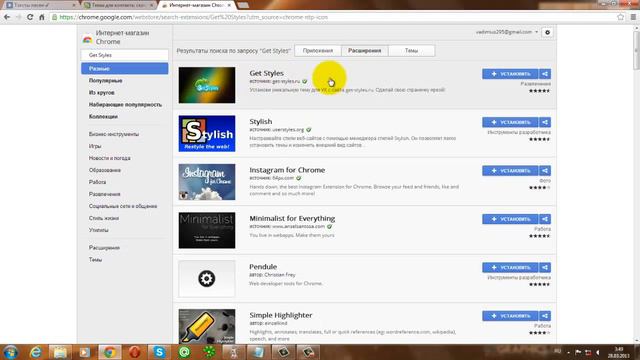This screenshot has width=640, height=360.
Task: Open the Темы sidebar link
Action: click(96, 260)
